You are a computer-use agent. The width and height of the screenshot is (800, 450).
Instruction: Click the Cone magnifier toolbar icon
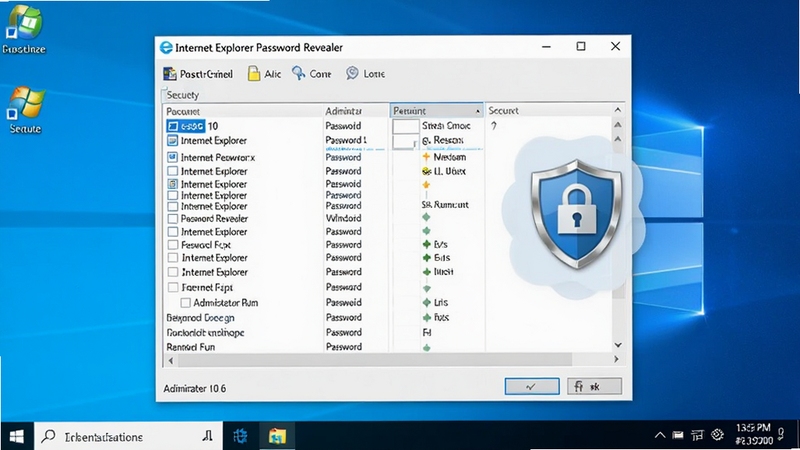(298, 73)
